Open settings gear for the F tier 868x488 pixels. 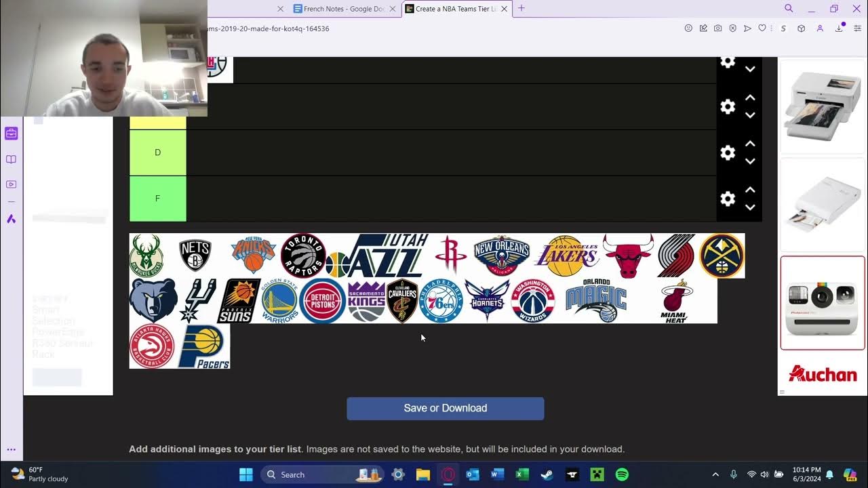coord(728,199)
